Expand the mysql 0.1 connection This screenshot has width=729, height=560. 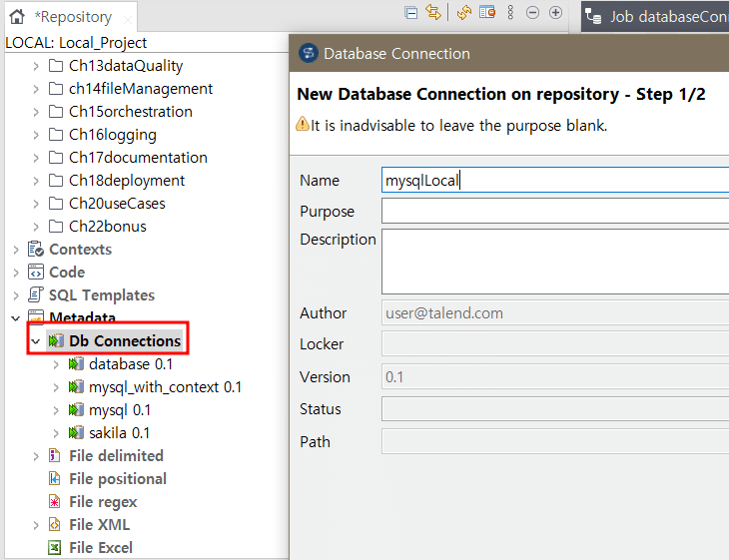tap(56, 410)
